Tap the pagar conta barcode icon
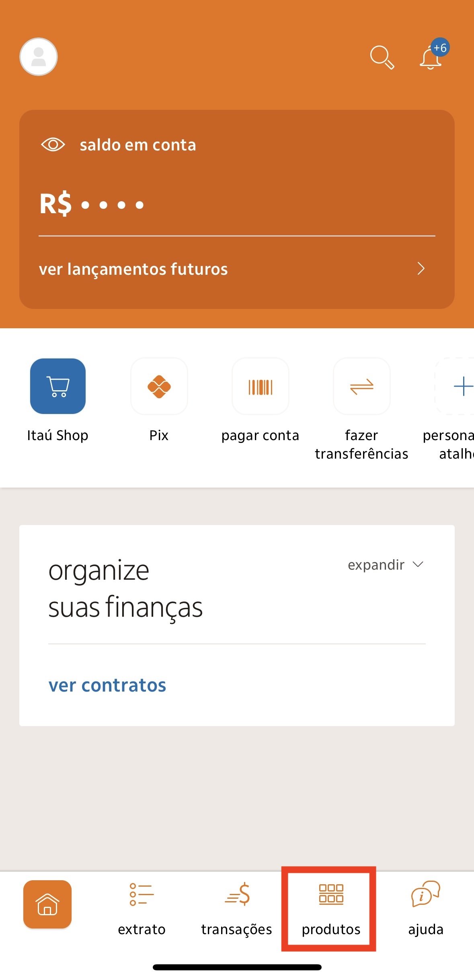Viewport: 474px width, 980px height. click(261, 386)
